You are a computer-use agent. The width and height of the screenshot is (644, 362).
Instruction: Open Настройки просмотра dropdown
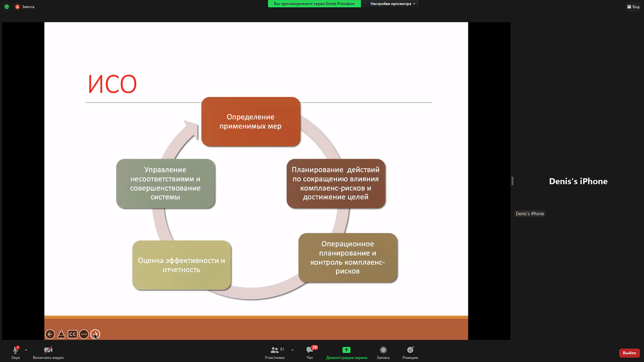pyautogui.click(x=392, y=4)
